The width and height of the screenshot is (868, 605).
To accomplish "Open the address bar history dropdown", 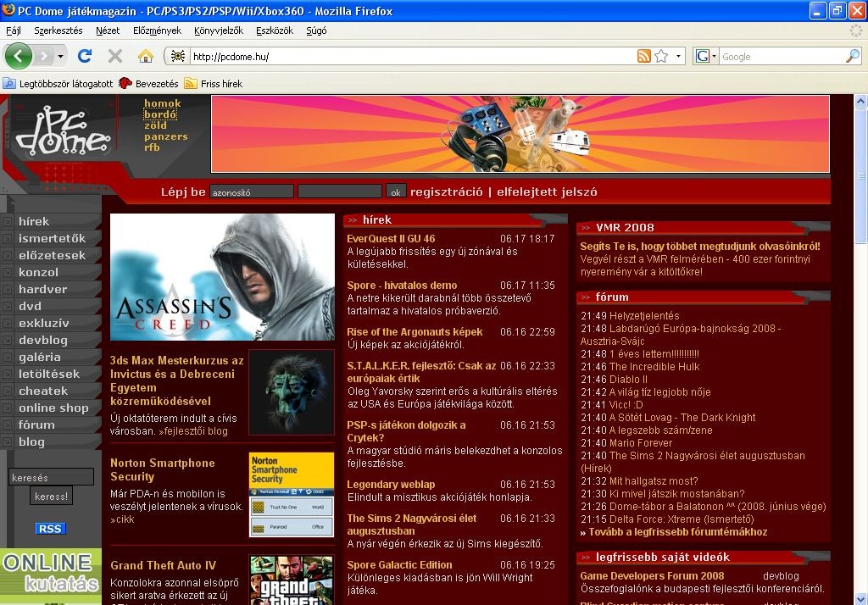I will (x=678, y=57).
